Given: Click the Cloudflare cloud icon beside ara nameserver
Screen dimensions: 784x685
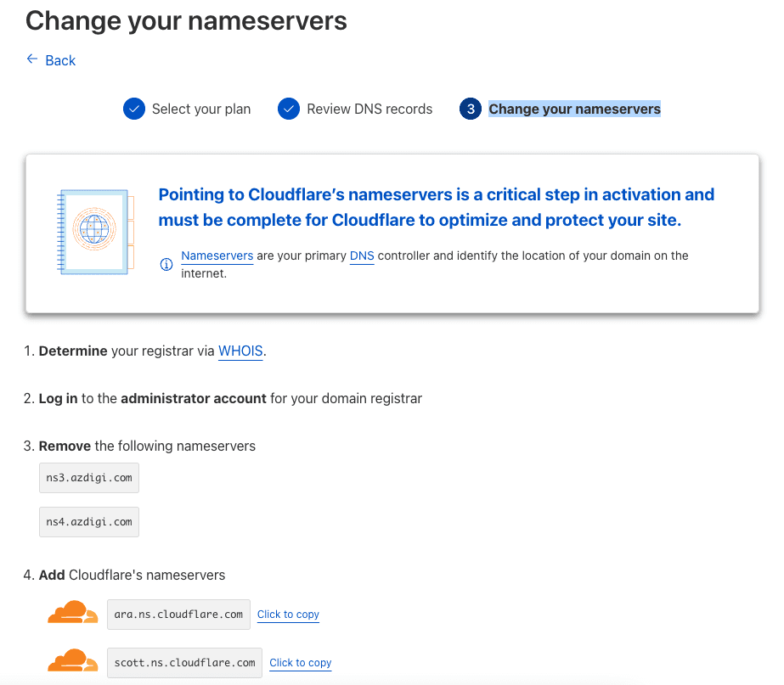Looking at the screenshot, I should point(72,611).
